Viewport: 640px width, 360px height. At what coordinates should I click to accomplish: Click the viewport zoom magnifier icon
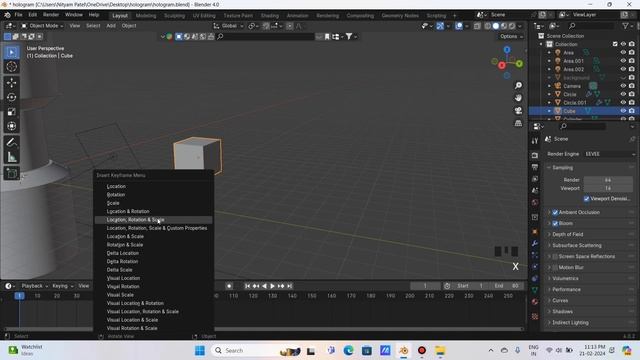coord(518,85)
